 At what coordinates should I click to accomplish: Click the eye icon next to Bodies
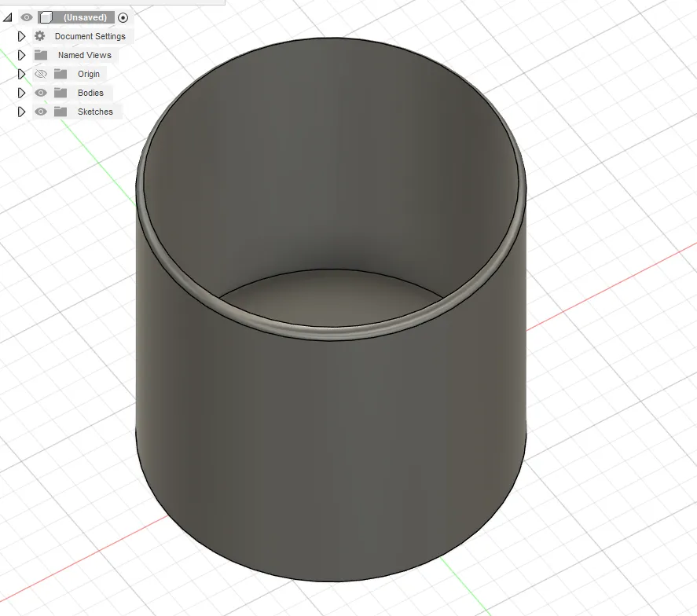tap(40, 93)
